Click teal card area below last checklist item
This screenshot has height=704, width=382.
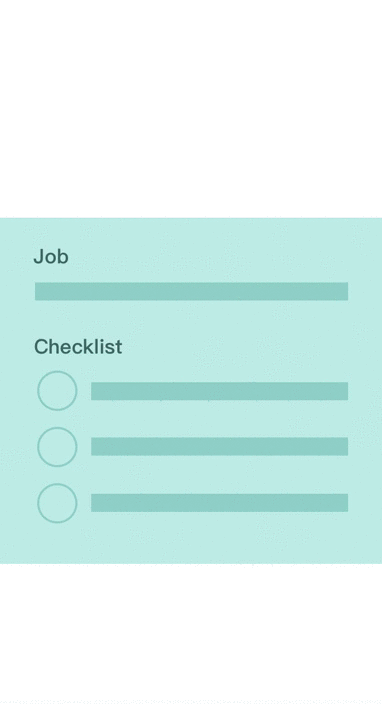[191, 543]
